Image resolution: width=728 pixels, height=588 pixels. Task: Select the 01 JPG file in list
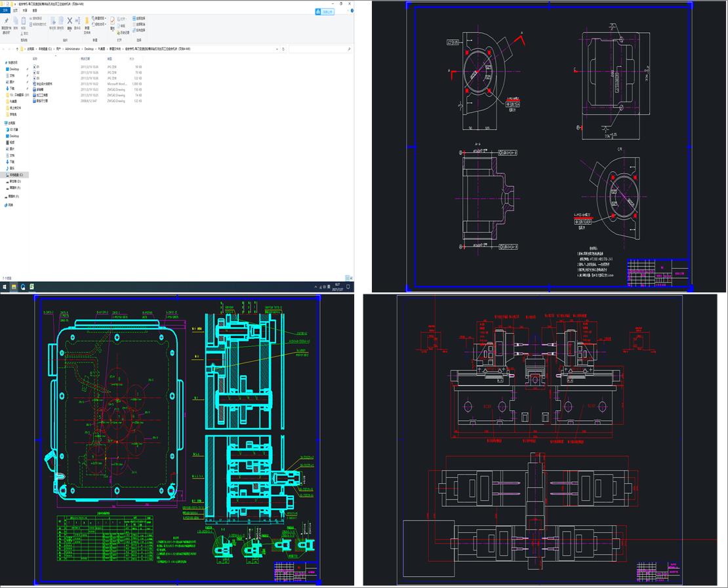click(x=38, y=67)
